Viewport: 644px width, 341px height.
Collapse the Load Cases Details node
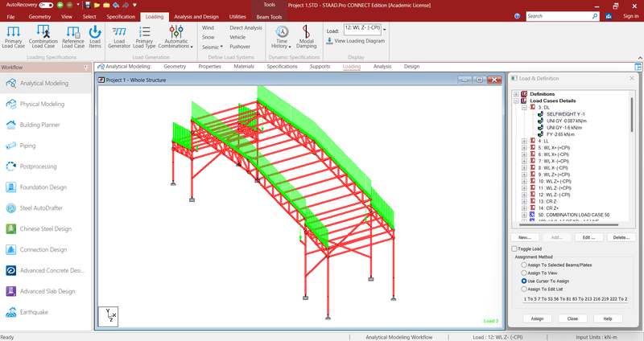516,101
